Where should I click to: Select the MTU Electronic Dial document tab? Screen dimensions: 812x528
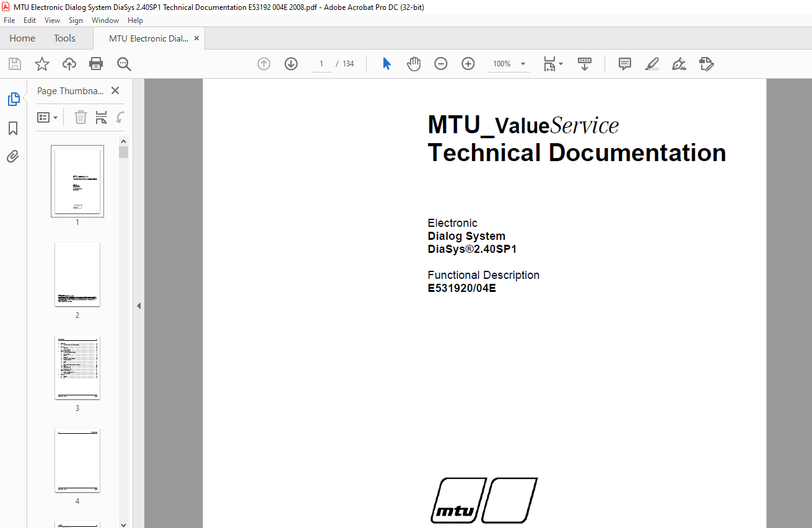tap(149, 38)
